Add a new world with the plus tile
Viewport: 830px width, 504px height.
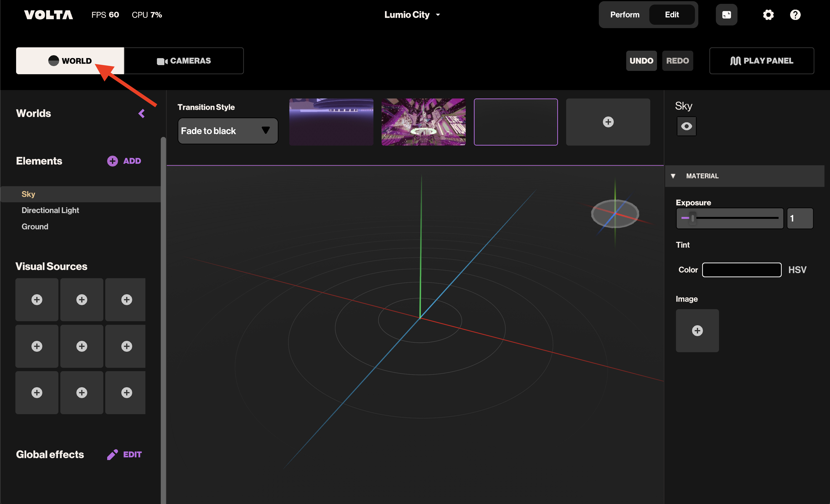pyautogui.click(x=608, y=122)
